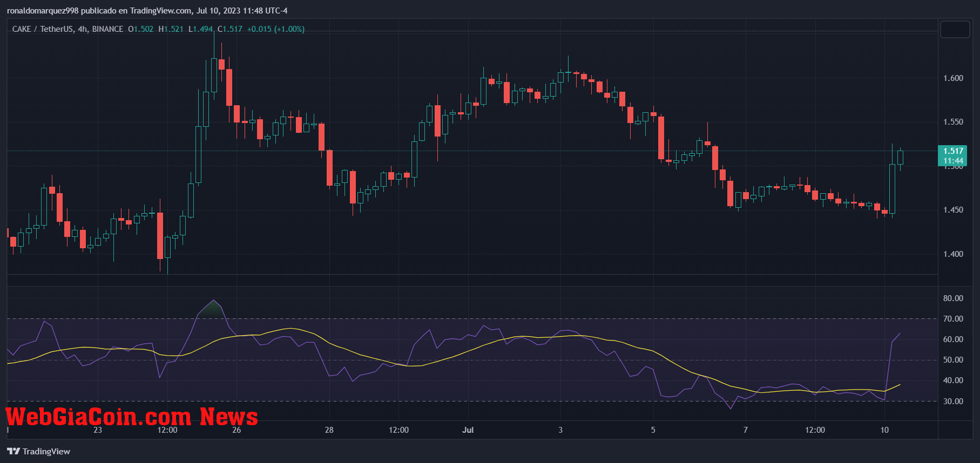This screenshot has width=980, height=463.
Task: Click the closing price value C1.517
Action: click(x=230, y=29)
